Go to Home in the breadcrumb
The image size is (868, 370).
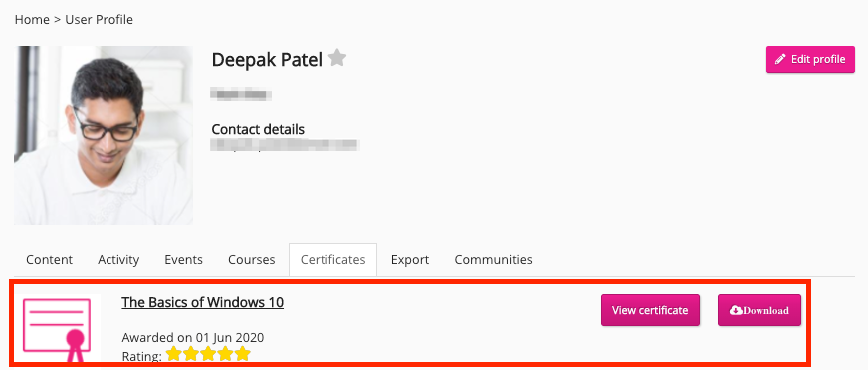[32, 20]
